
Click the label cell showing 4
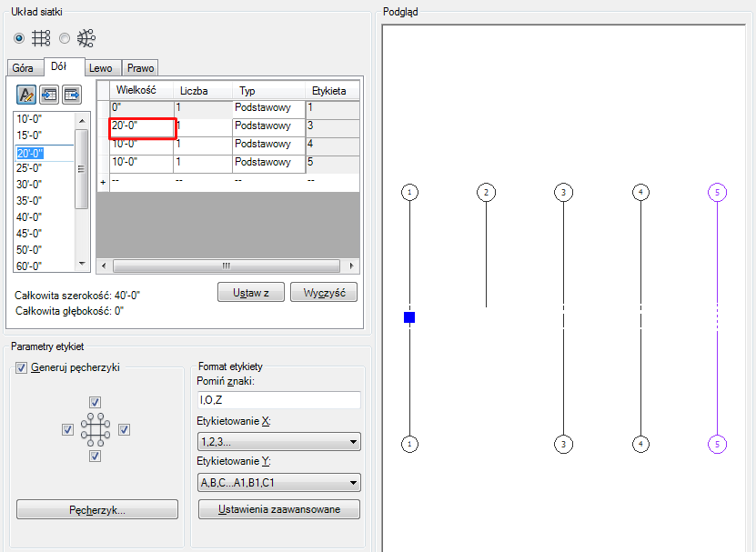point(332,146)
